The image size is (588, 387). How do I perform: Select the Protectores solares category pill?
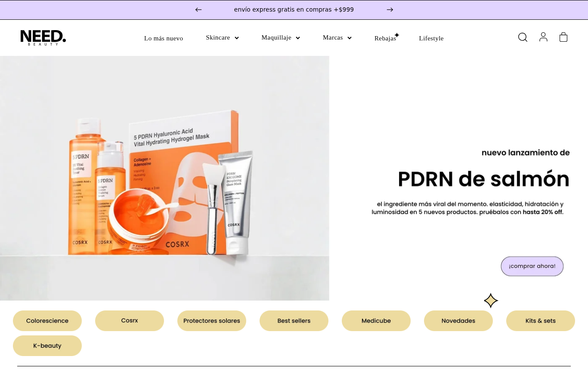pyautogui.click(x=212, y=321)
